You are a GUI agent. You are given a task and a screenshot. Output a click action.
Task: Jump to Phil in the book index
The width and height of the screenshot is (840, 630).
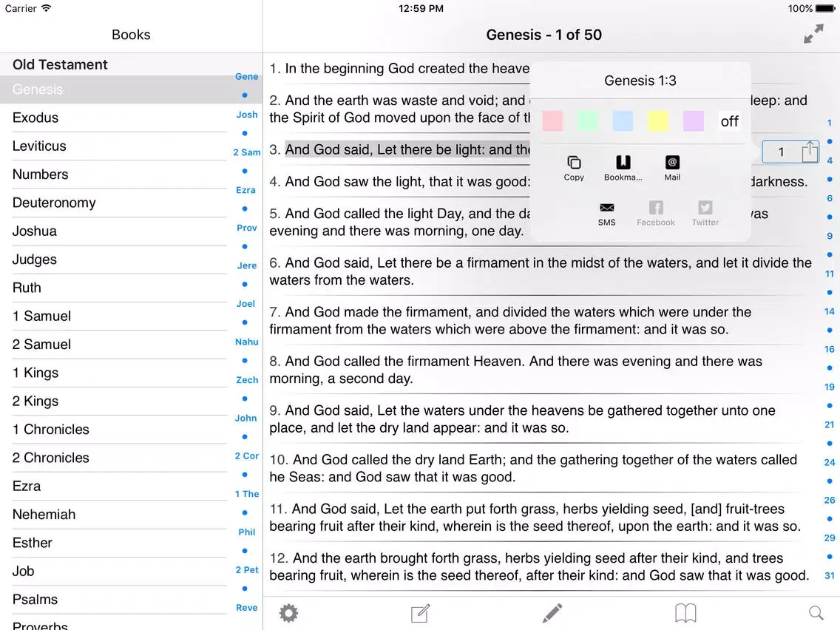click(246, 532)
